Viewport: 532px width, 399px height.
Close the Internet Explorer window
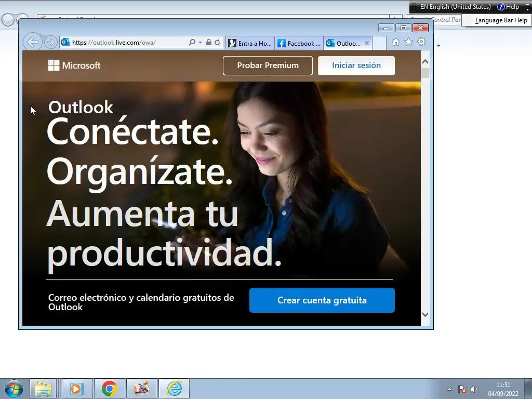pos(420,28)
